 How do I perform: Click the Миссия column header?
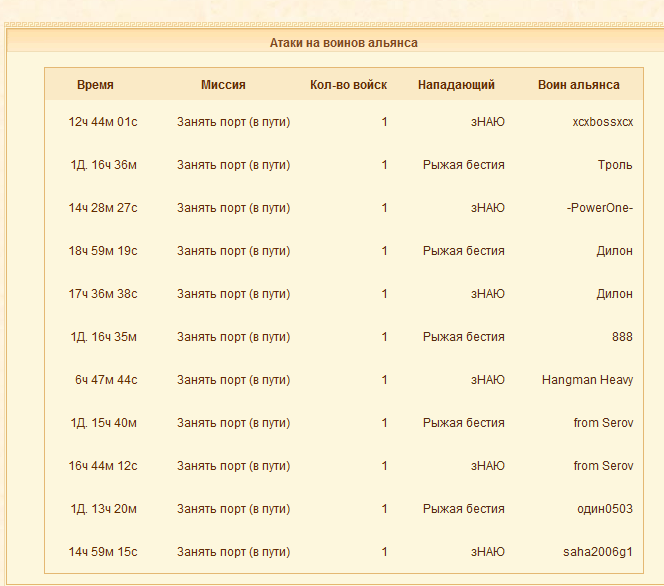223,85
